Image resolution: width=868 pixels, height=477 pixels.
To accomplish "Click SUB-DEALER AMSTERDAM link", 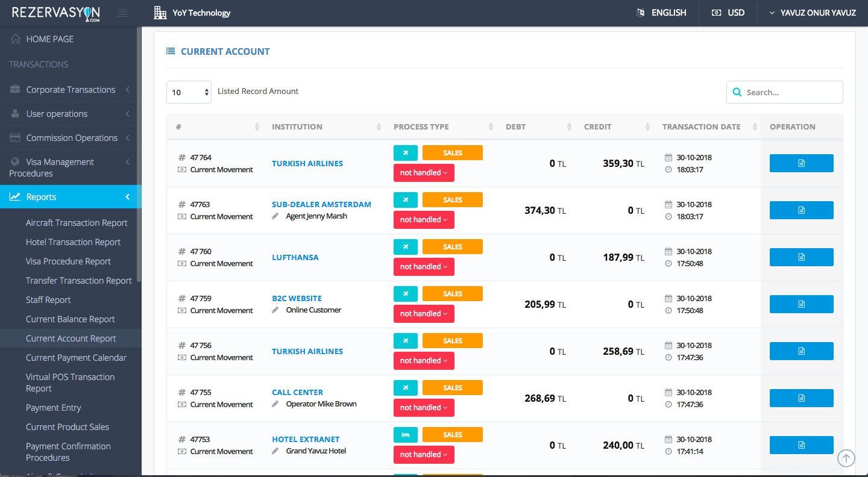I will coord(321,205).
